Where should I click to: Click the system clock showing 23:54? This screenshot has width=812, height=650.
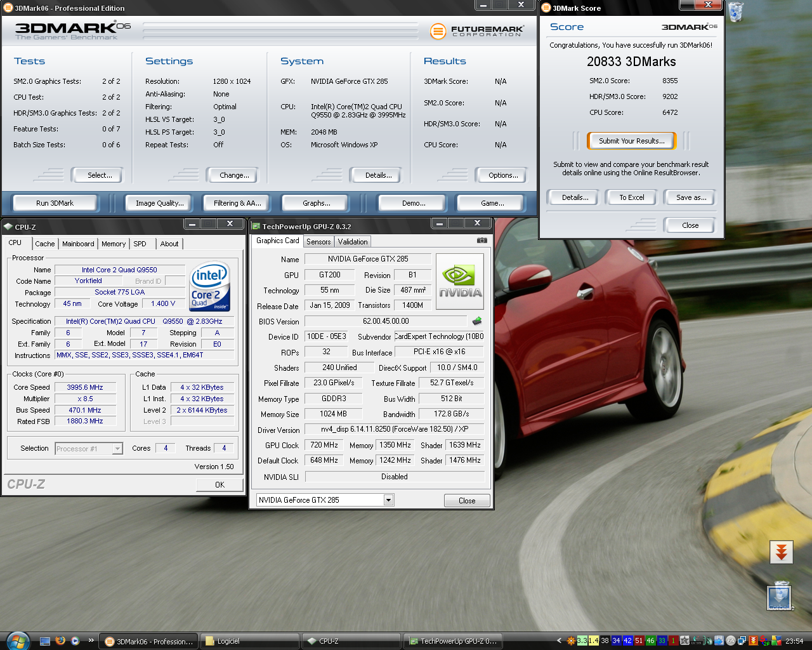click(794, 641)
